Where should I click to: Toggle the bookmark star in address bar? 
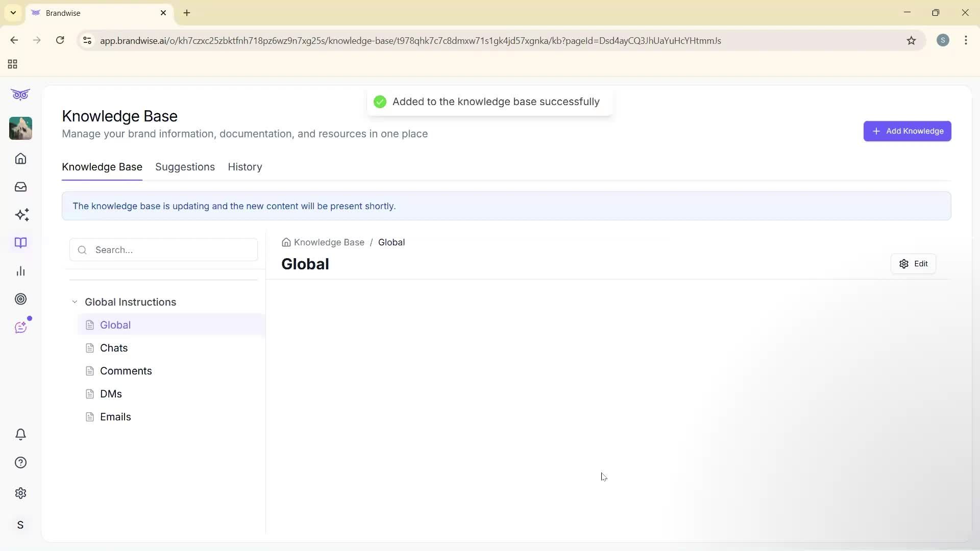(912, 41)
